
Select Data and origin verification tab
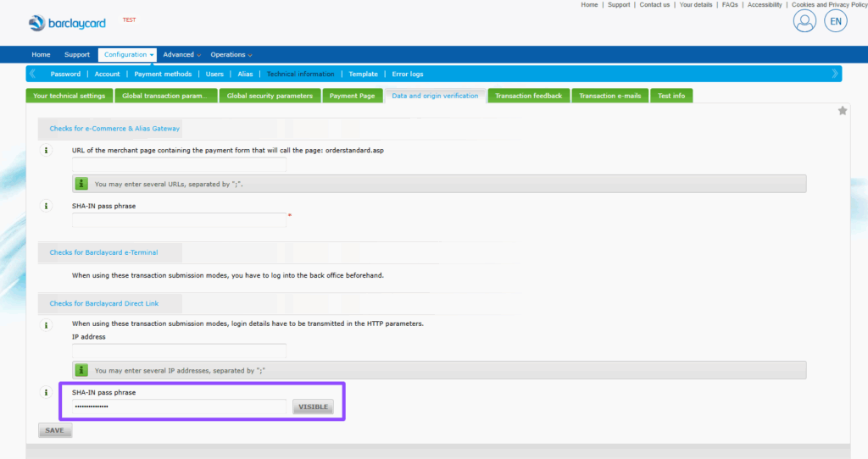[435, 96]
